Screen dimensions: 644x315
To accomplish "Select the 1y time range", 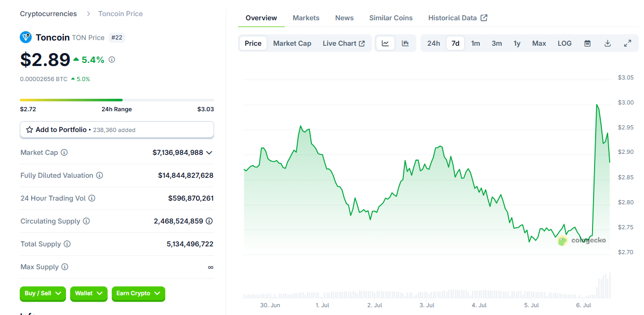I will (517, 43).
